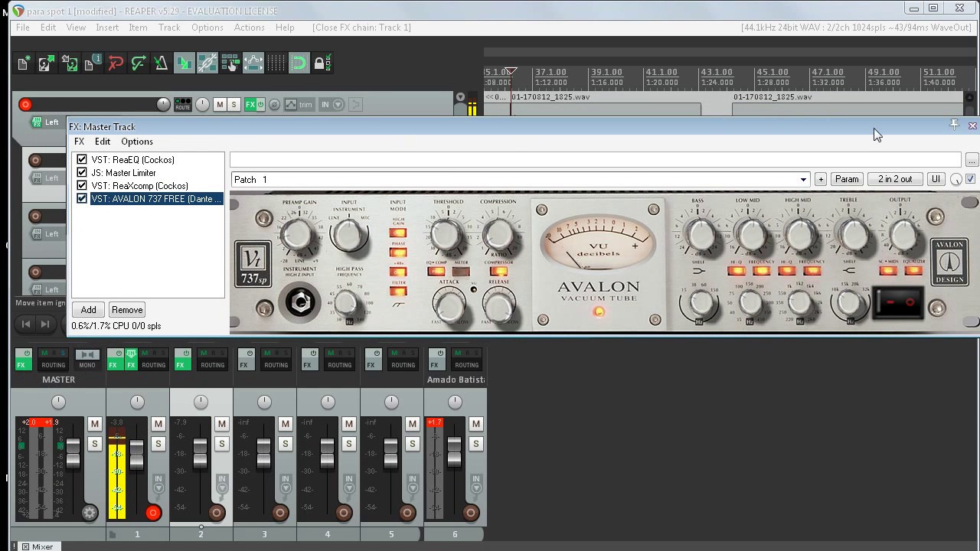Image resolution: width=980 pixels, height=551 pixels.
Task: Click the pan knob on mixer channel 5
Action: click(x=391, y=402)
